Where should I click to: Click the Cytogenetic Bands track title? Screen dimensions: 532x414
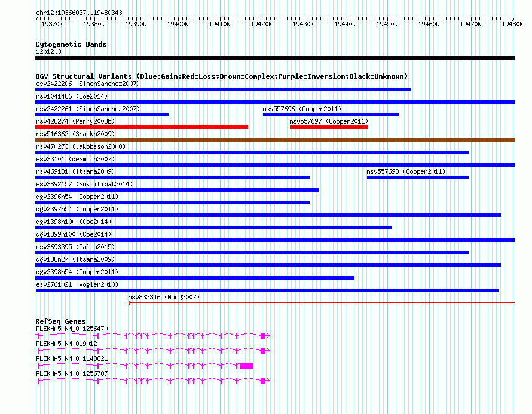(x=71, y=44)
